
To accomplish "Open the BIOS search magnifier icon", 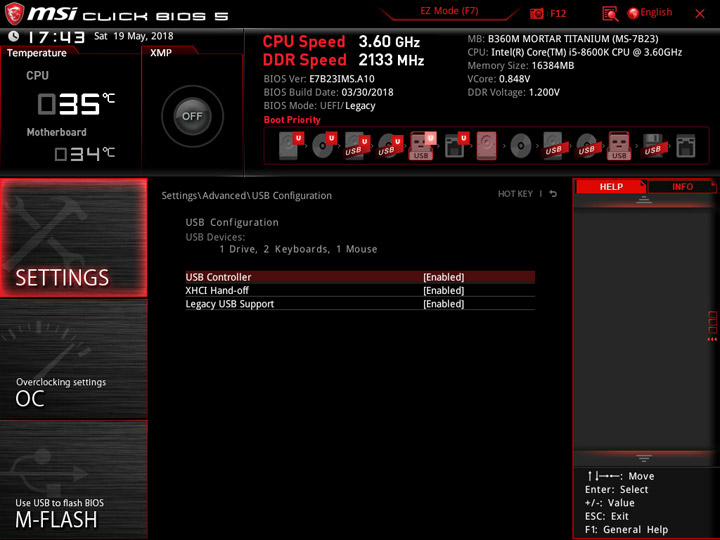I will 610,14.
